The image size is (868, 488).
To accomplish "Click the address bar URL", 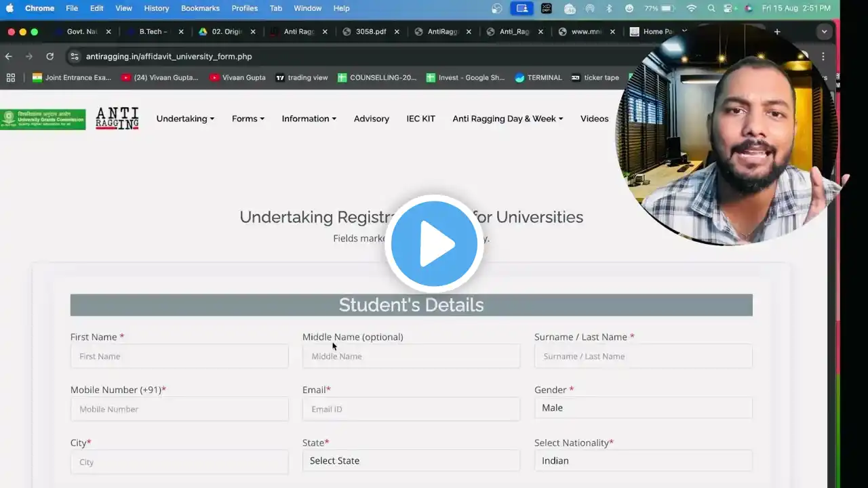I will click(x=169, y=56).
